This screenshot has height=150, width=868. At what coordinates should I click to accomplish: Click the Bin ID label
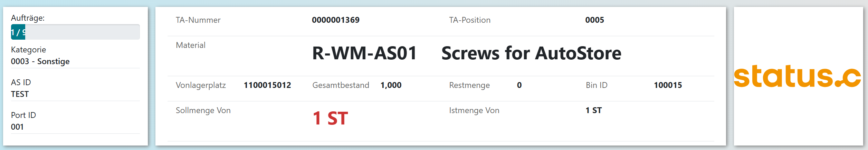pyautogui.click(x=597, y=85)
